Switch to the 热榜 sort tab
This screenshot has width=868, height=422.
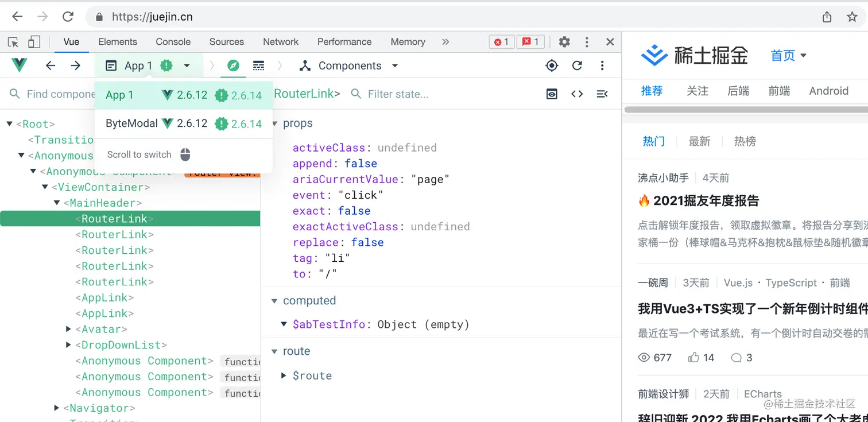(745, 141)
